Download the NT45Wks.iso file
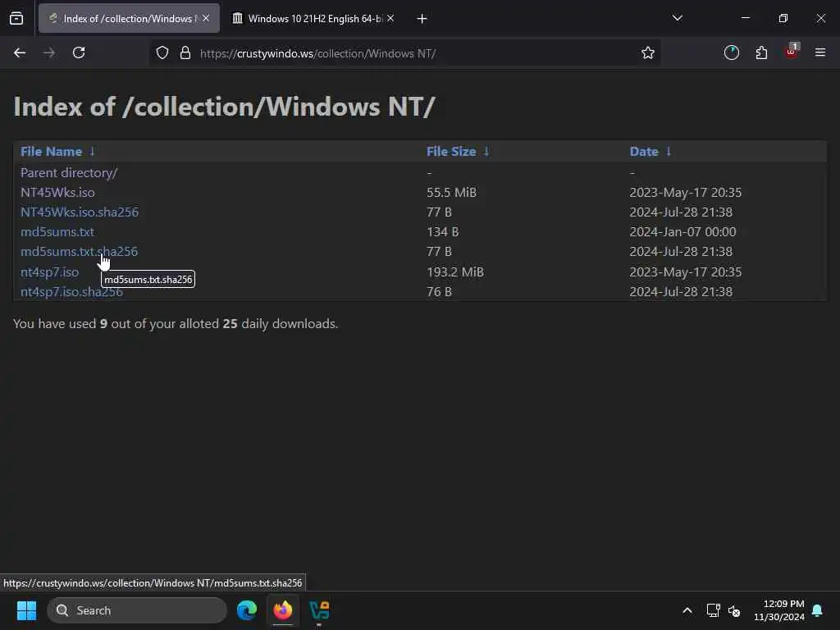 pyautogui.click(x=57, y=192)
